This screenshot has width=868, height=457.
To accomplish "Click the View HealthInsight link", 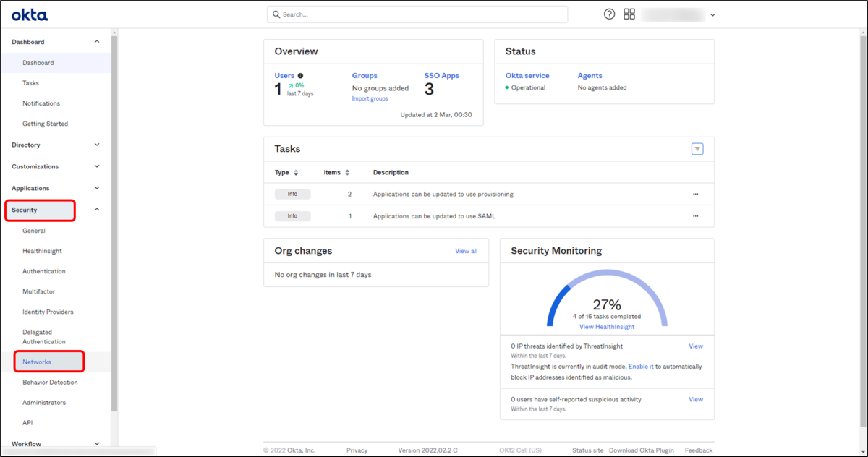I will 607,327.
